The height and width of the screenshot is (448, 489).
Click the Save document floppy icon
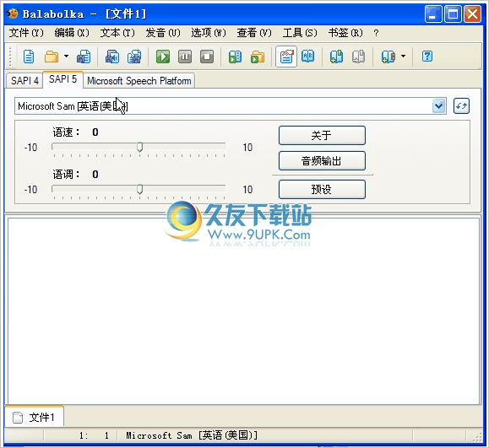[84, 57]
